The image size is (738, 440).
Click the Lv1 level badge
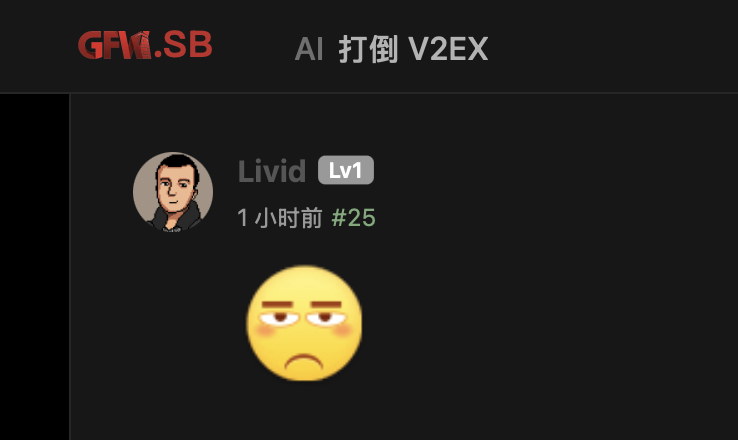[x=346, y=170]
